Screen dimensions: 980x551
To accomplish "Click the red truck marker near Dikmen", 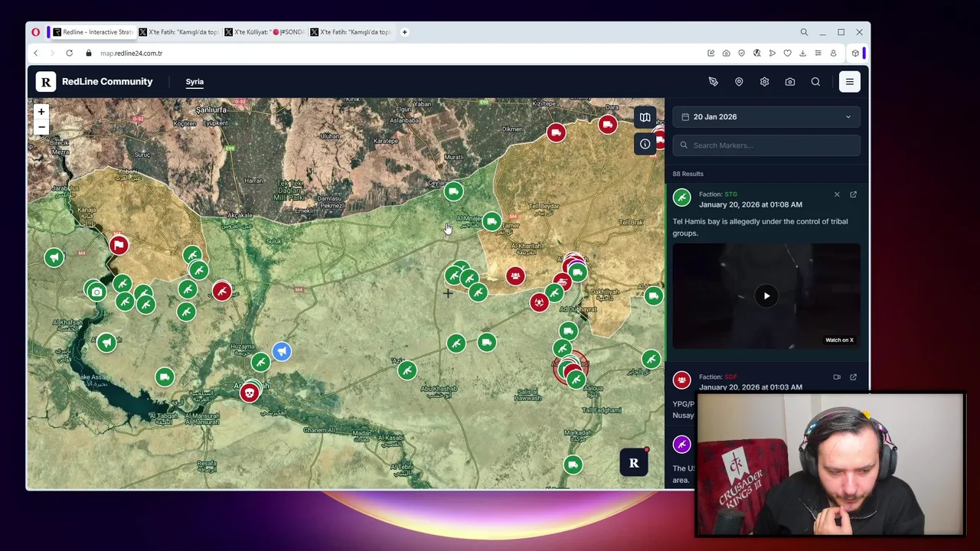I will pos(556,133).
